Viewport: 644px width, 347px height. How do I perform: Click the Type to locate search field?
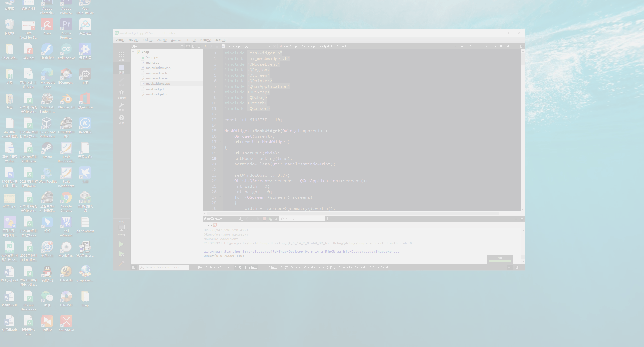coord(164,267)
